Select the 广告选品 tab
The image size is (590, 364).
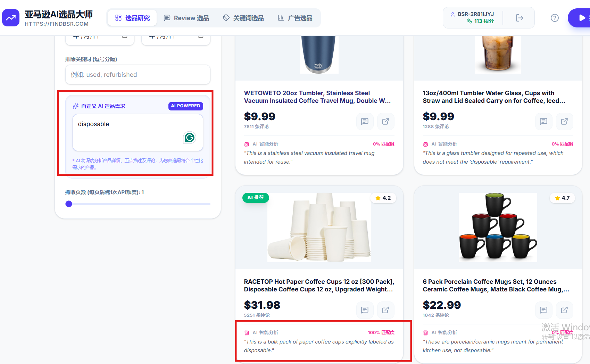point(295,18)
